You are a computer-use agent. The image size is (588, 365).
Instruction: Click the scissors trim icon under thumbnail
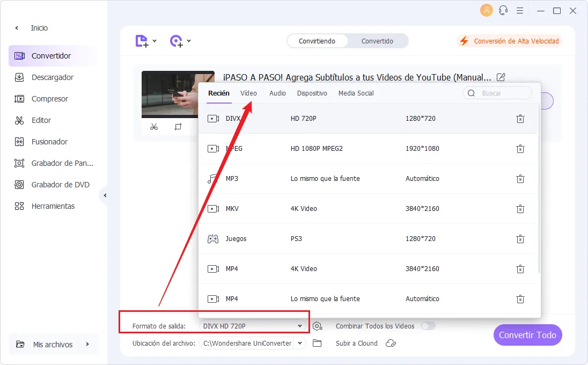click(154, 127)
